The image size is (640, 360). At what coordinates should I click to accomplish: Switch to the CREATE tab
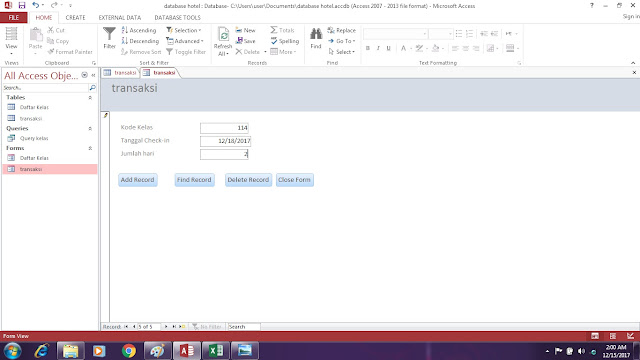76,18
